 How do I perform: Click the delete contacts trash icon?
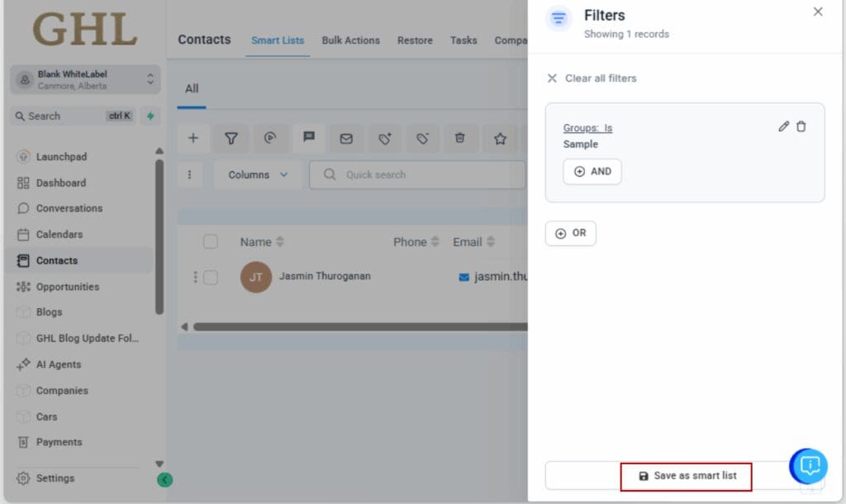(461, 138)
